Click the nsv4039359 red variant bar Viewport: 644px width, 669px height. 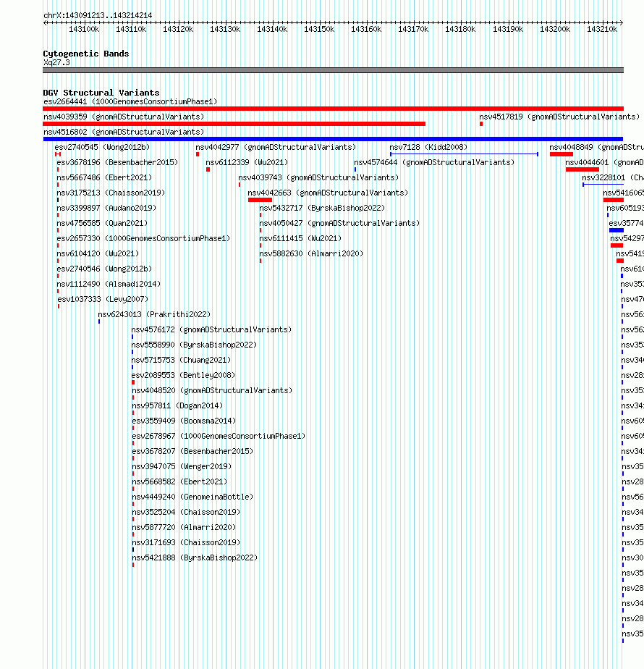[234, 124]
